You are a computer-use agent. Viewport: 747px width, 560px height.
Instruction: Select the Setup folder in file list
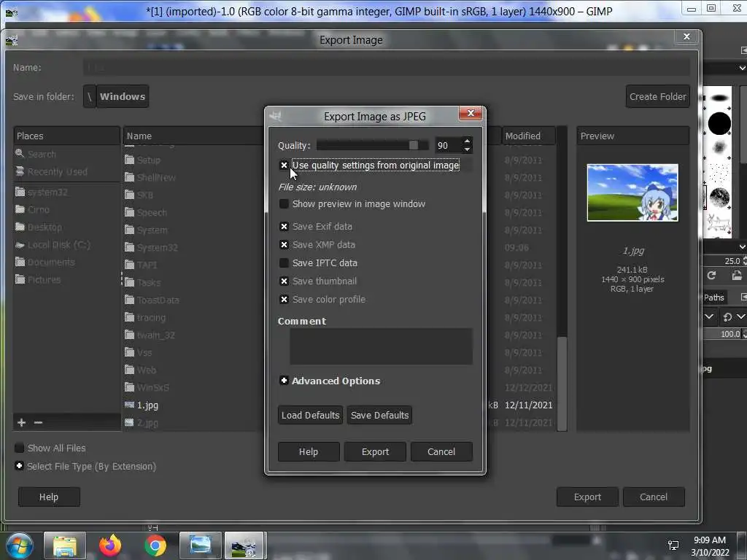149,160
